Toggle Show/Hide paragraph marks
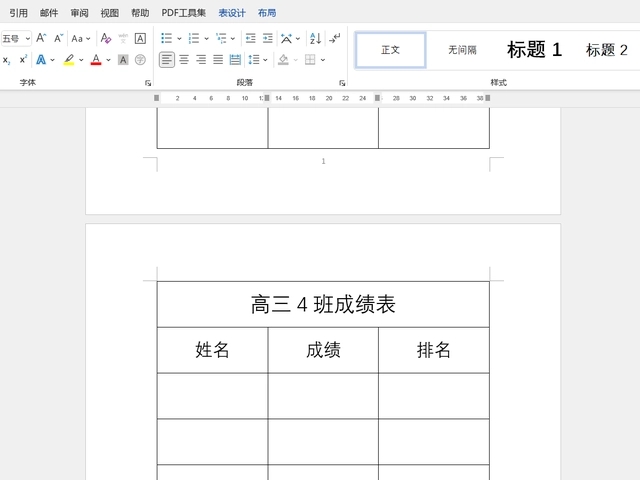Screen dimensions: 640x480 click(335, 38)
